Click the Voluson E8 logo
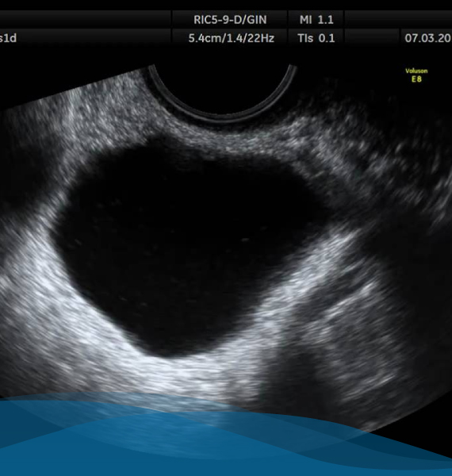The width and height of the screenshot is (452, 476). pyautogui.click(x=416, y=75)
